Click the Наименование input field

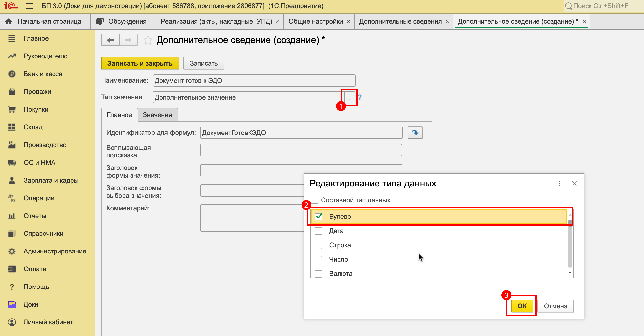pos(254,81)
